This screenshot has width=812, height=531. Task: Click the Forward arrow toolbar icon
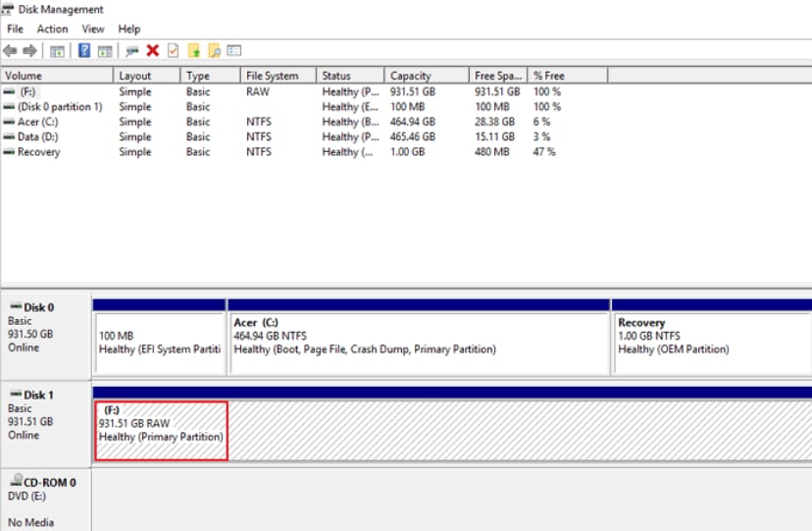tap(30, 51)
